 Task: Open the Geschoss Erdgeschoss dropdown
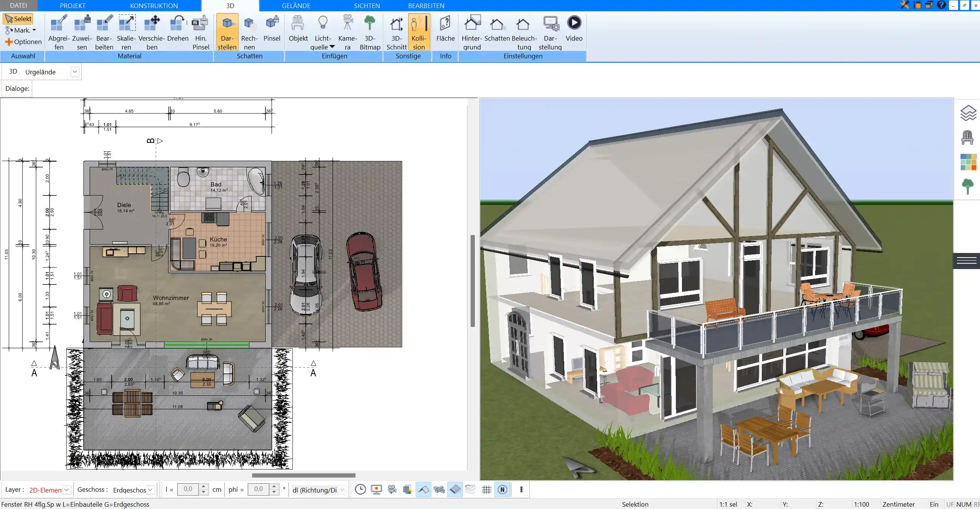pyautogui.click(x=150, y=489)
